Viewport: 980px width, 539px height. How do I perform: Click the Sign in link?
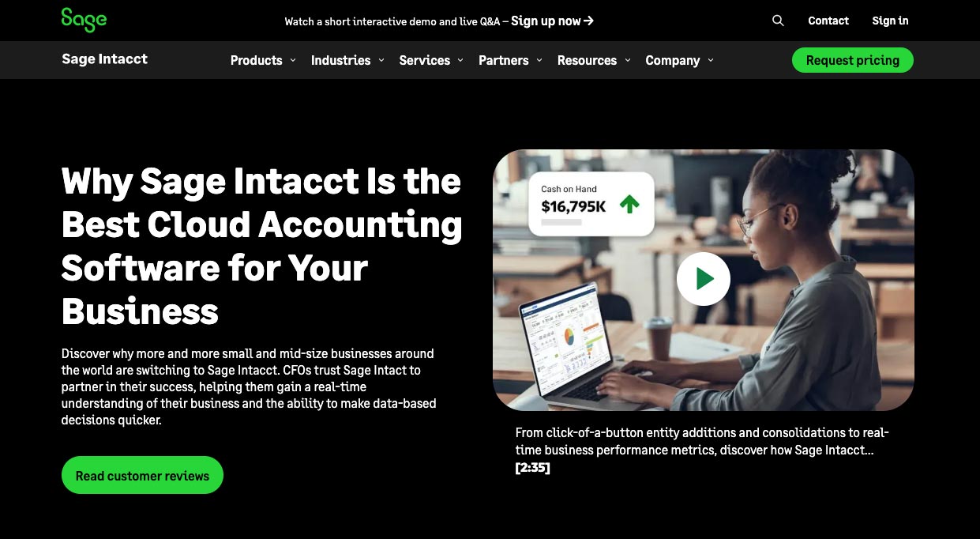(x=890, y=21)
